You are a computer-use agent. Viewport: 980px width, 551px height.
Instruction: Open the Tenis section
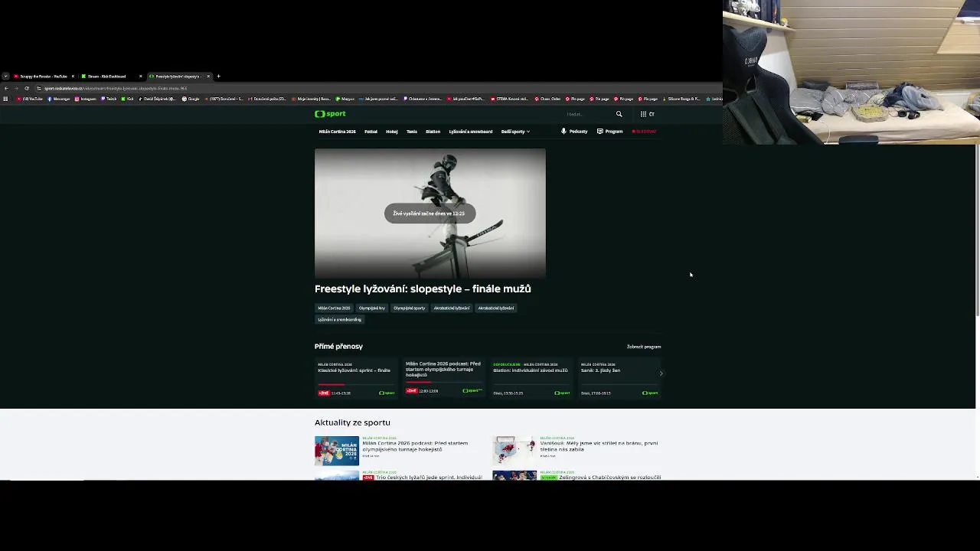(412, 132)
